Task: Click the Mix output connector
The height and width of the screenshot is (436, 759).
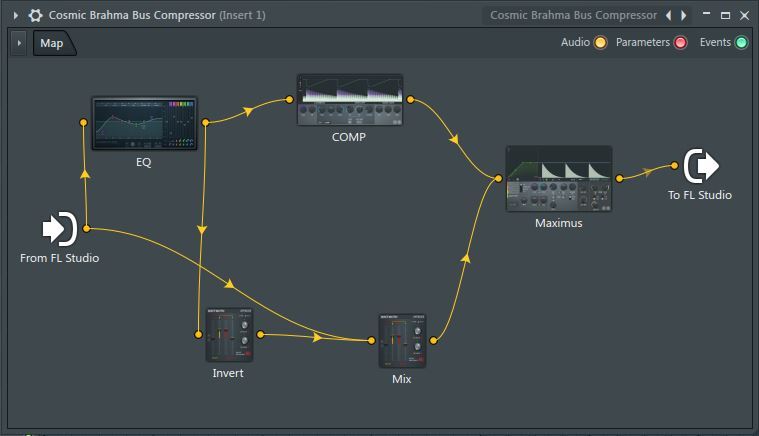Action: click(x=434, y=341)
